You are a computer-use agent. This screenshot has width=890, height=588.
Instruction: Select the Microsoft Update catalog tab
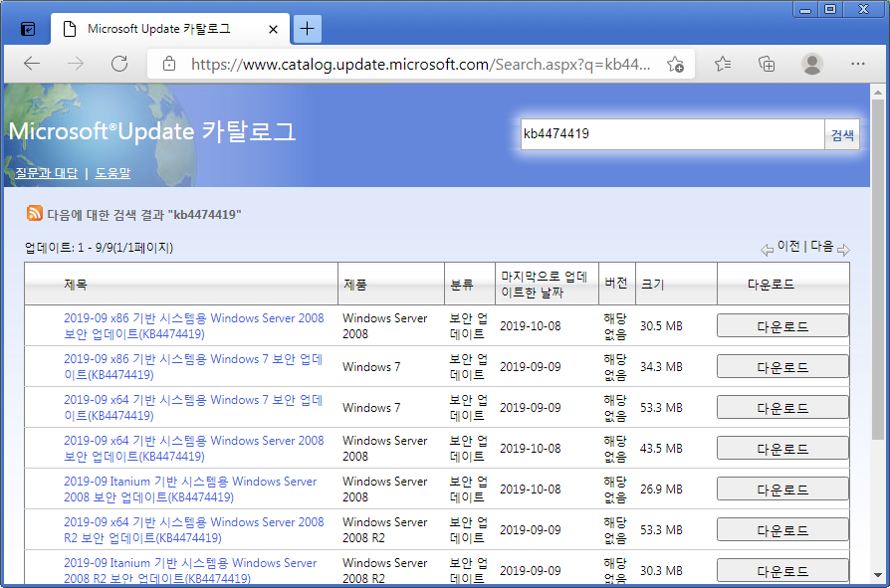170,28
